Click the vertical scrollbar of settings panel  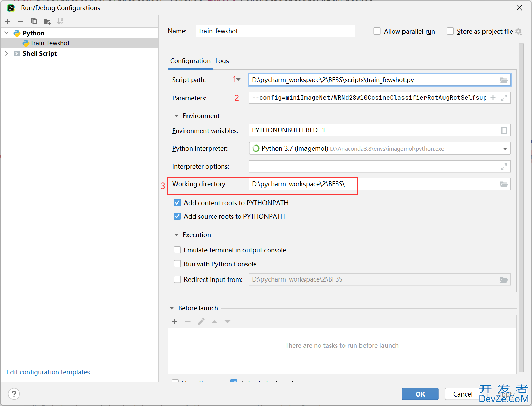point(521,207)
